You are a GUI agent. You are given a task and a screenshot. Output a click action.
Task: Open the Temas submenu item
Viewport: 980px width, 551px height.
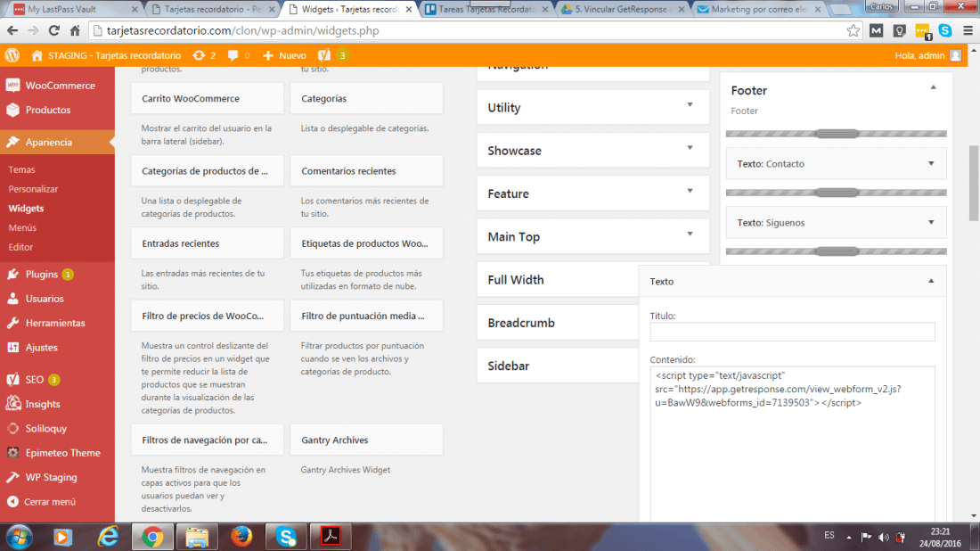[x=22, y=169]
